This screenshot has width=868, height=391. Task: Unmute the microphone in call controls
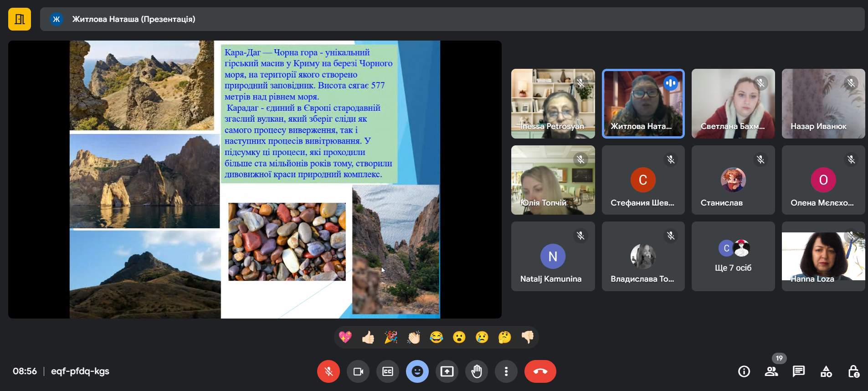[328, 371]
